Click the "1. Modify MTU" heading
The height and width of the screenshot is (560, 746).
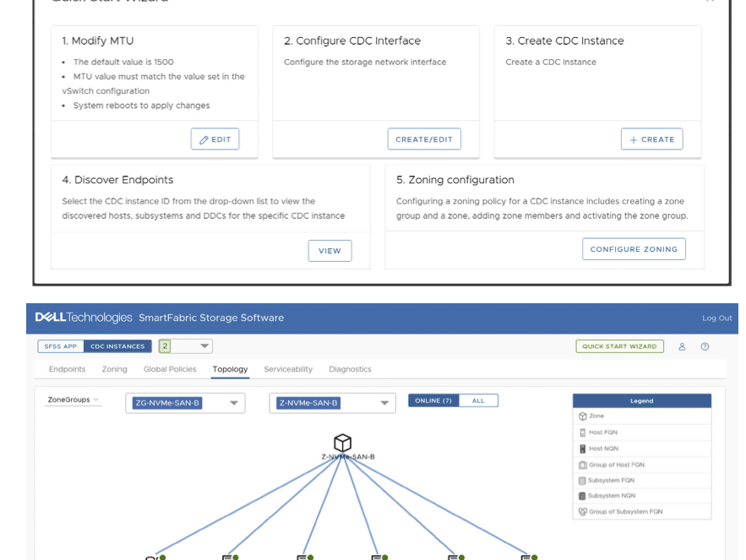(x=98, y=41)
